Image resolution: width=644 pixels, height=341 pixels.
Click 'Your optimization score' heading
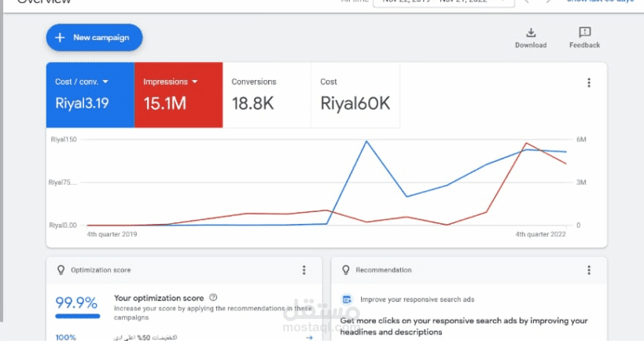159,298
